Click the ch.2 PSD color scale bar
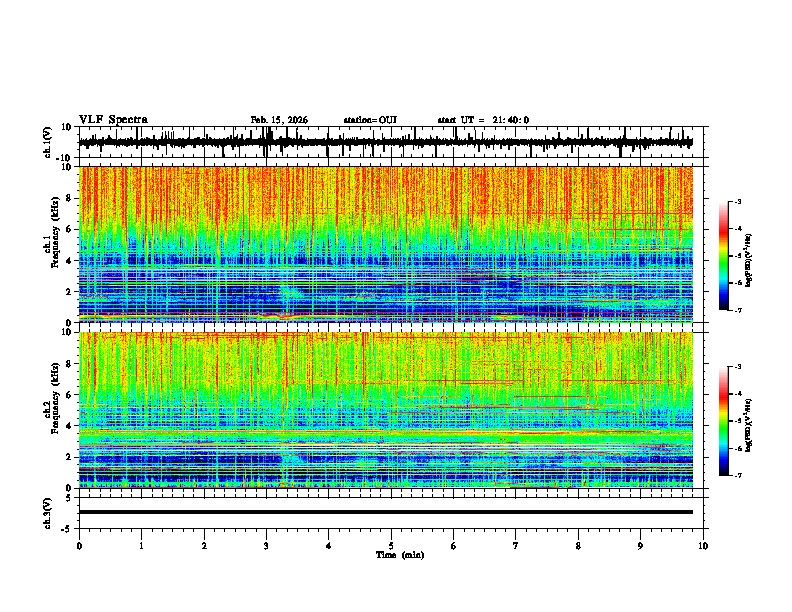792x612 pixels. pos(724,421)
